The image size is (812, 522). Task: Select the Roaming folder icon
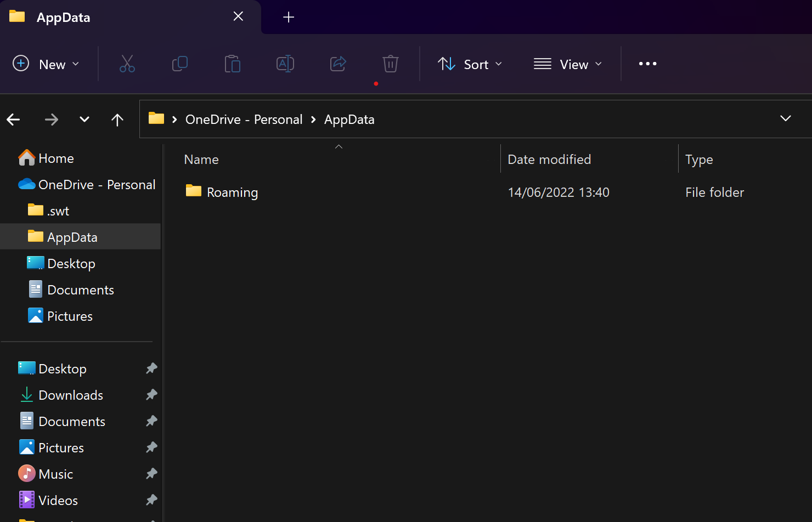(x=193, y=191)
